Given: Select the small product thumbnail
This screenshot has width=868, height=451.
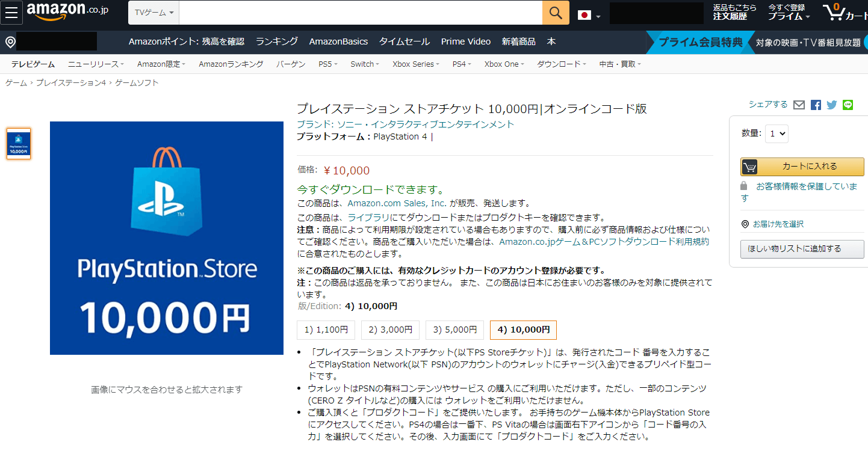Looking at the screenshot, I should click(x=19, y=144).
